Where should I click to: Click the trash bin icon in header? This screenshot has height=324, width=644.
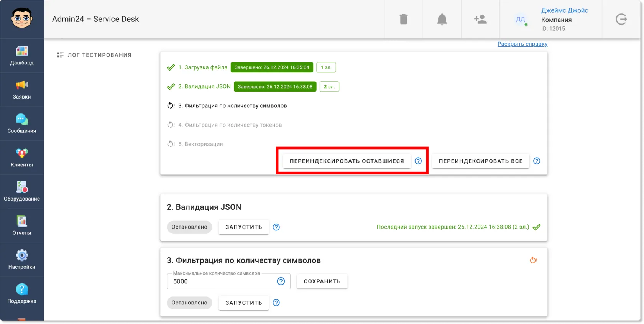pyautogui.click(x=404, y=19)
